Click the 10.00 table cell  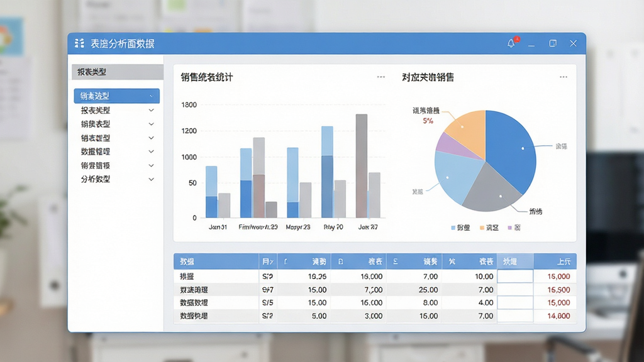click(484, 277)
